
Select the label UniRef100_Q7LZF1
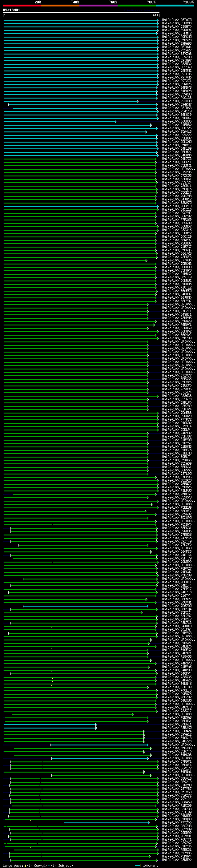click(177, 311)
